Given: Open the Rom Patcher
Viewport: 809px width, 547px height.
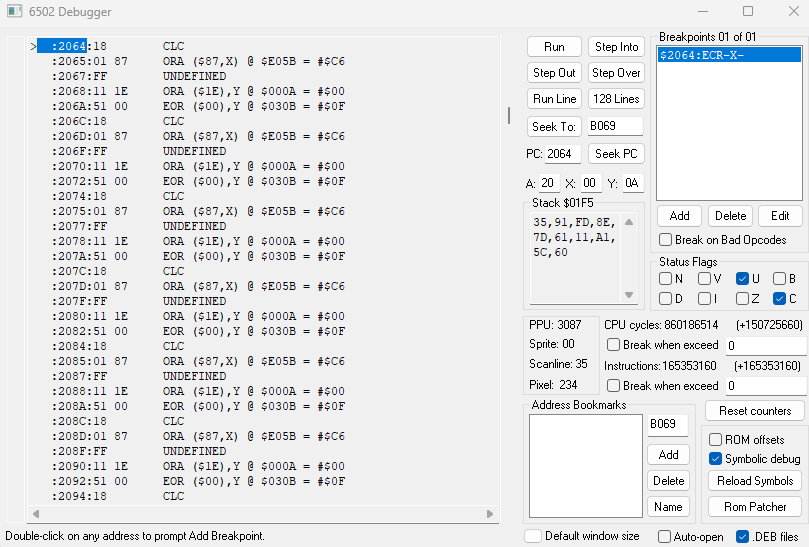Looking at the screenshot, I should coord(754,507).
